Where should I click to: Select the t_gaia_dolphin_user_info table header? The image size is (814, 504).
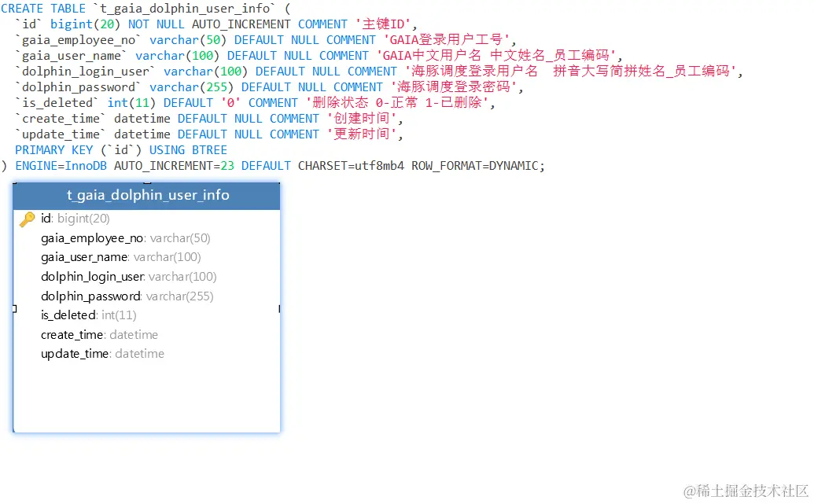(x=147, y=196)
